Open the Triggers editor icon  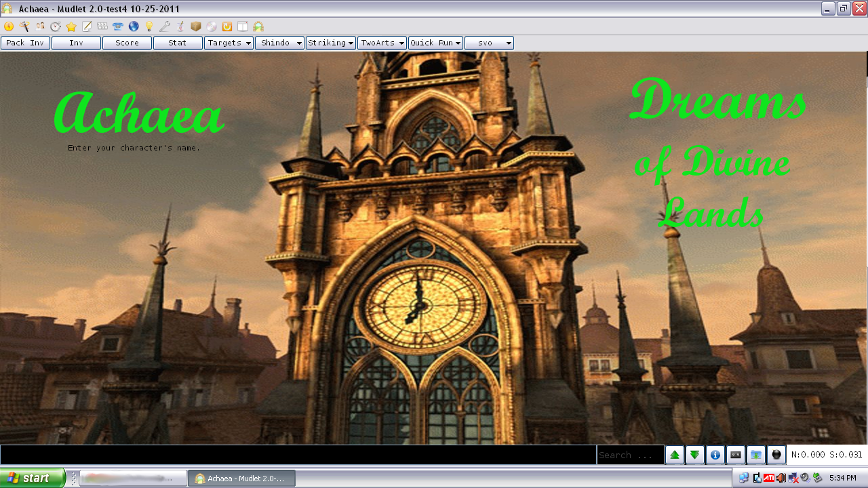tap(24, 26)
